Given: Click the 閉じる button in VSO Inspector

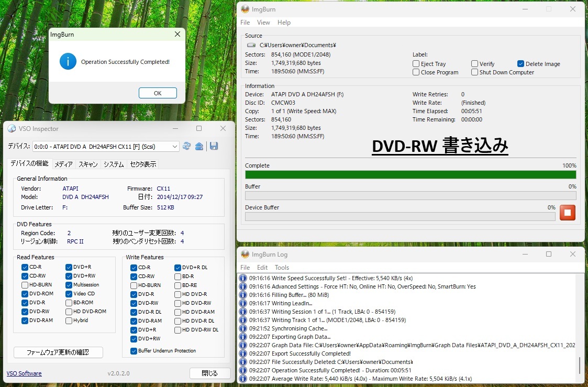Looking at the screenshot, I should [x=209, y=373].
